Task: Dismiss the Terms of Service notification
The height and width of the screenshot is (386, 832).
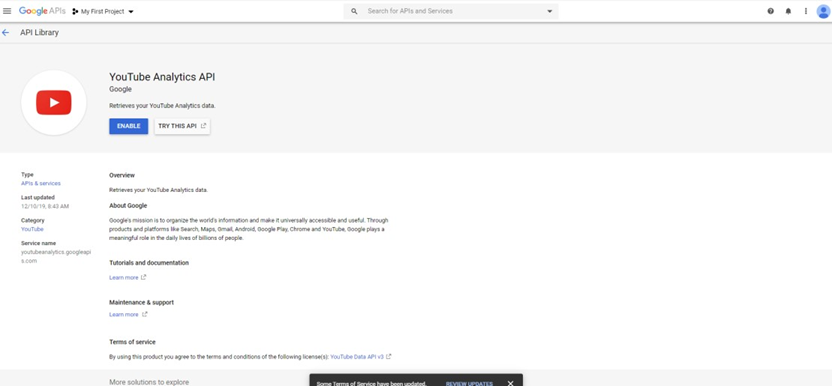Action: [x=510, y=383]
